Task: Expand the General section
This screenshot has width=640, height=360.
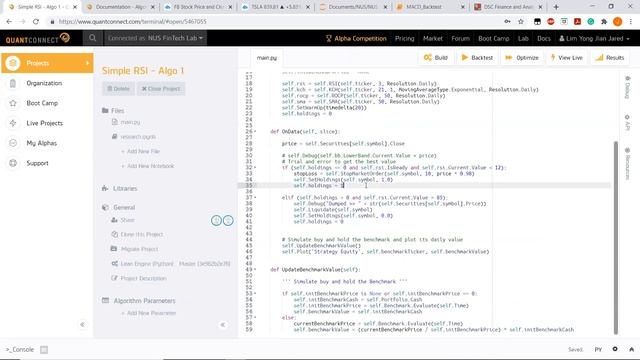Action: [x=118, y=207]
